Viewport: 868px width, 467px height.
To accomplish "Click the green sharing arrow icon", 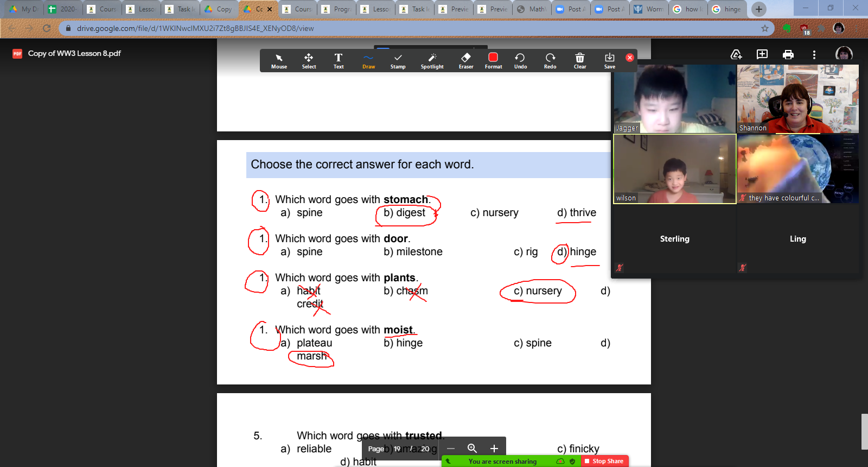I will click(448, 461).
